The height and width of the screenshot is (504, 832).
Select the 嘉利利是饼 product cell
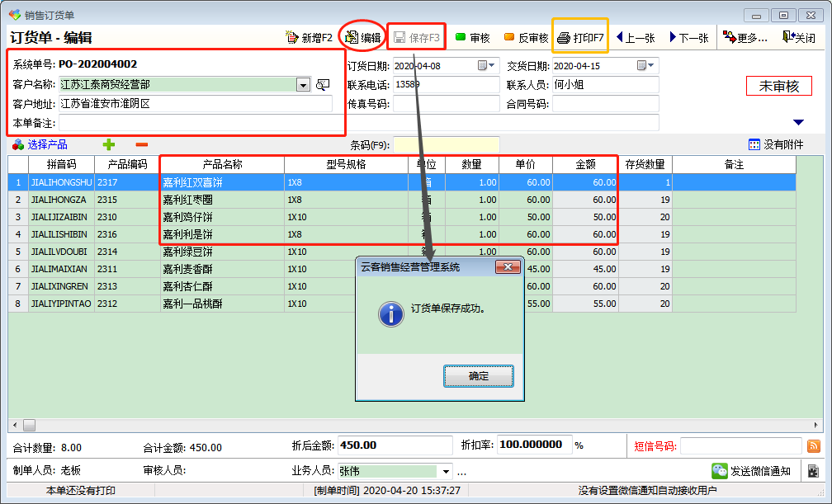click(x=222, y=234)
